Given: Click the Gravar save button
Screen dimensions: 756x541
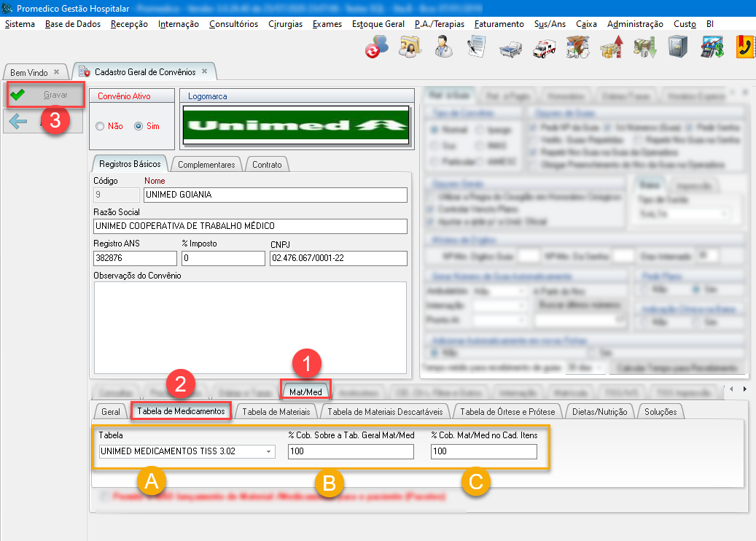Looking at the screenshot, I should tap(45, 95).
